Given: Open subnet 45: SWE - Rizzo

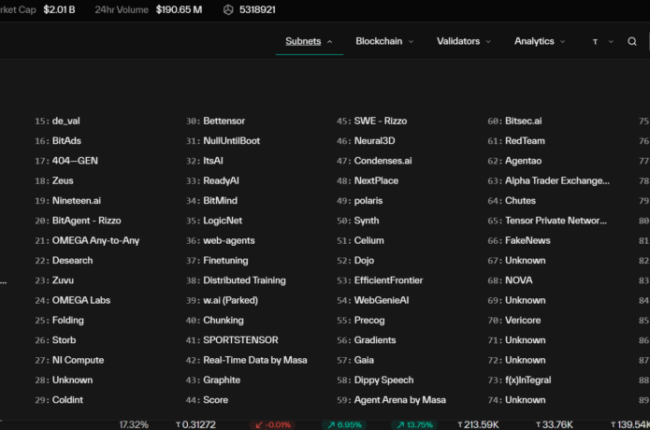Looking at the screenshot, I should [x=372, y=121].
